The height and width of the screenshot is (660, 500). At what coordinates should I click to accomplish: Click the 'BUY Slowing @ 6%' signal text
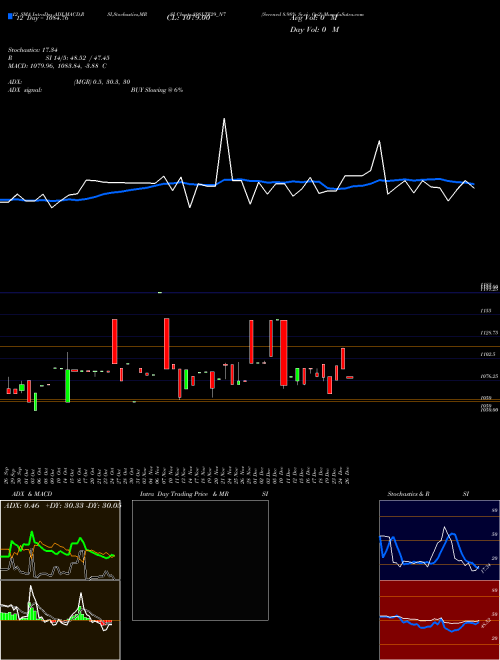click(x=157, y=90)
